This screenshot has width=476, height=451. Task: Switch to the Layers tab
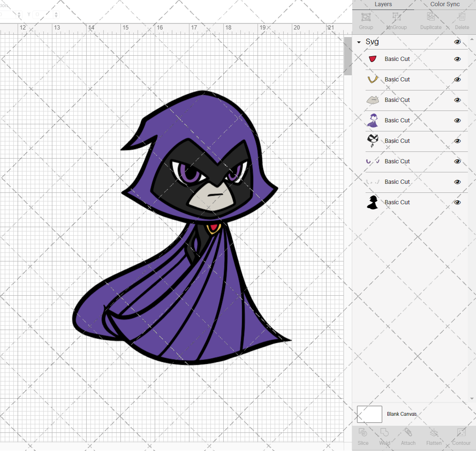click(x=383, y=4)
